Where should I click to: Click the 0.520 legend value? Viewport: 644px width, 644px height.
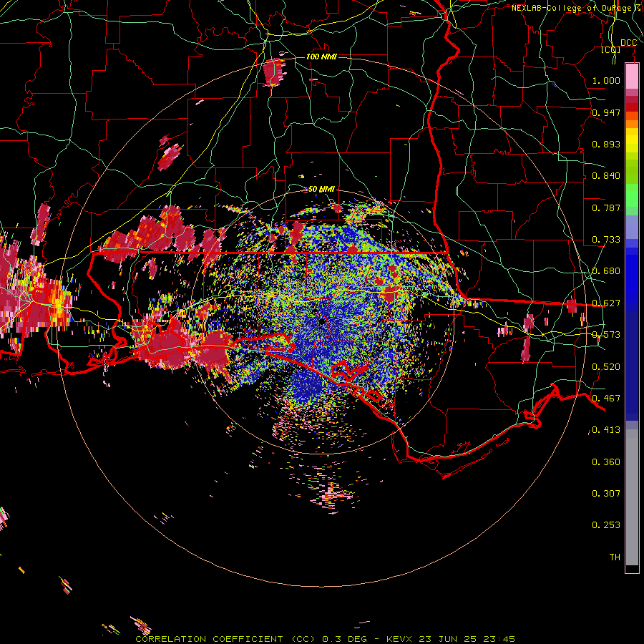pyautogui.click(x=606, y=367)
